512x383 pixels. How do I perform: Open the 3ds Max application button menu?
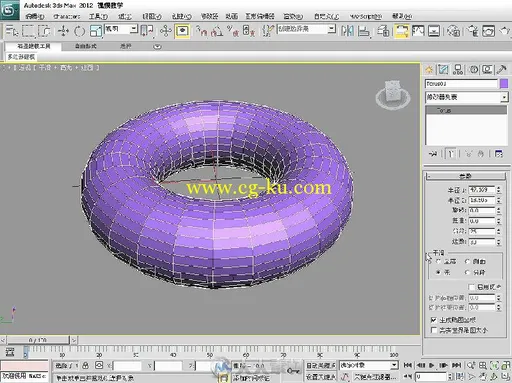[x=10, y=10]
